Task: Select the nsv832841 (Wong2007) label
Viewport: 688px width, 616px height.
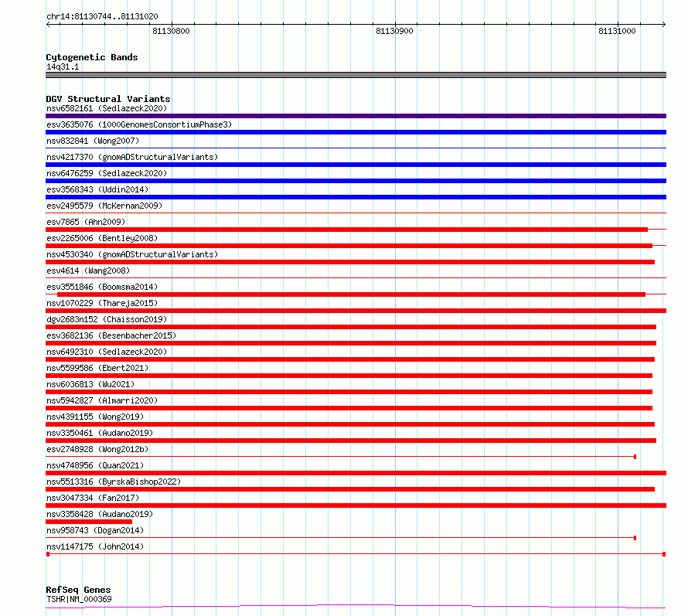Action: (x=93, y=141)
